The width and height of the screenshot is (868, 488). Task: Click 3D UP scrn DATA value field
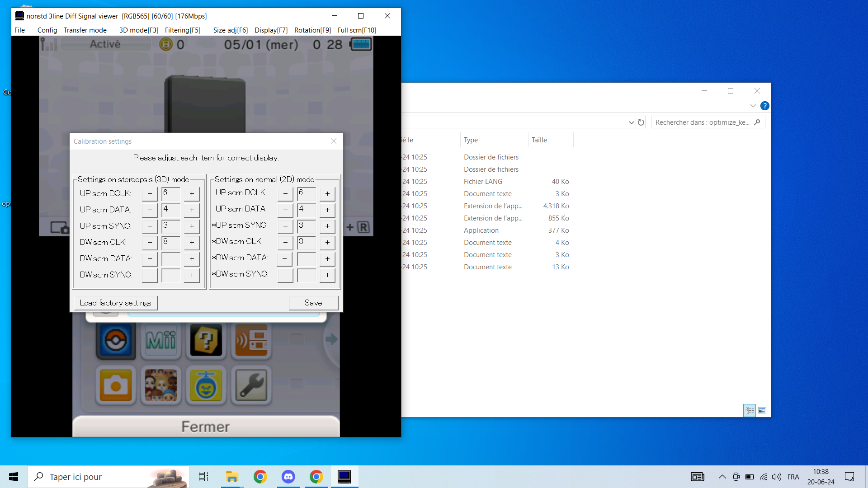(x=171, y=210)
